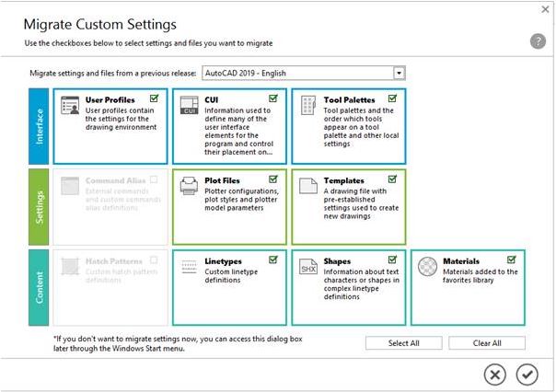The width and height of the screenshot is (556, 392).
Task: Click the Select All button
Action: [404, 343]
